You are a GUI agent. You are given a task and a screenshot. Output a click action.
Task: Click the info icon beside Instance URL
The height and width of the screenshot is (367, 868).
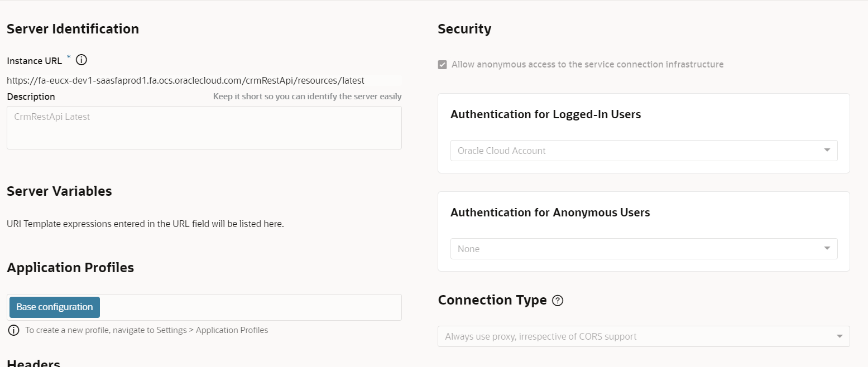point(81,60)
